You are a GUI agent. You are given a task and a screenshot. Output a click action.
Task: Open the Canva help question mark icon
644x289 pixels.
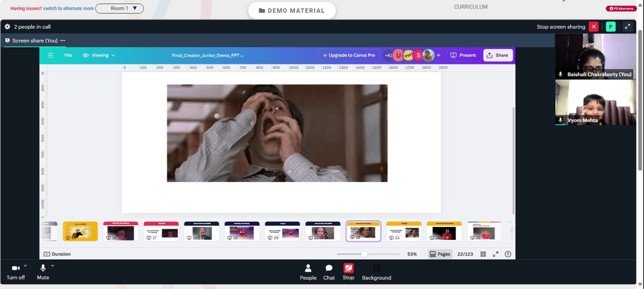pyautogui.click(x=508, y=254)
